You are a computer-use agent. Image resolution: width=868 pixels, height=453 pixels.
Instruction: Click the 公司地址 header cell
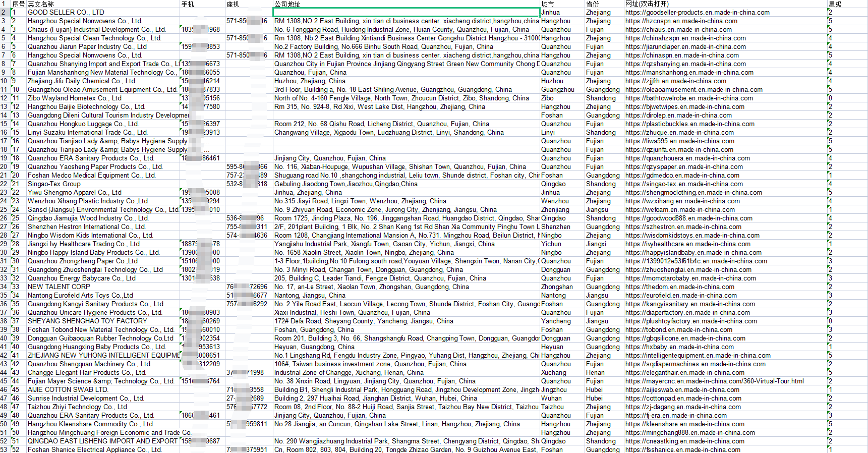pos(406,4)
